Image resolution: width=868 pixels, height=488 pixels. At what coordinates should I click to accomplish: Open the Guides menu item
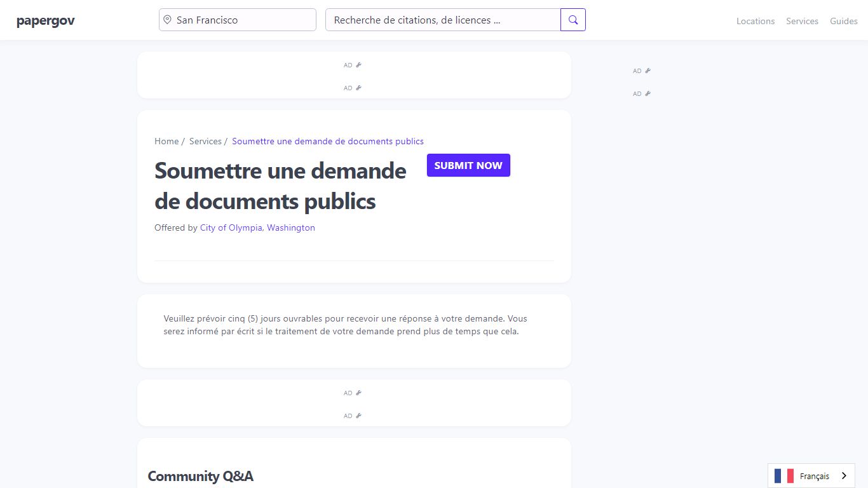[x=844, y=21]
